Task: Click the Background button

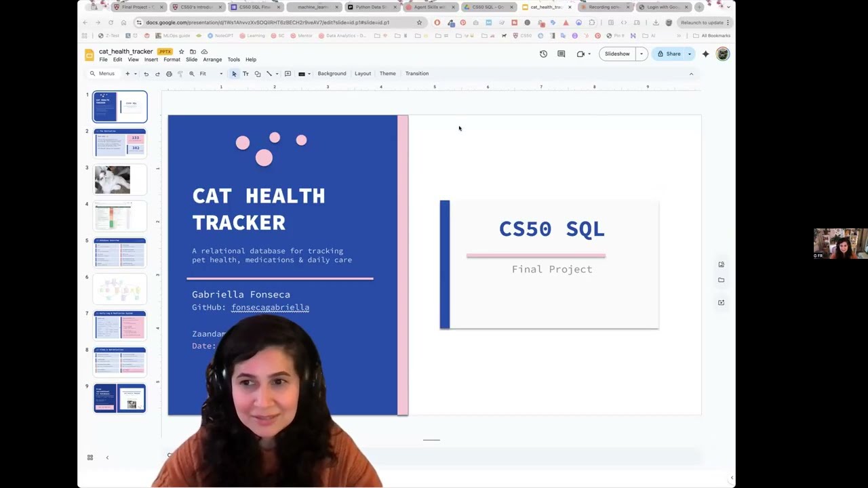Action: 332,73
